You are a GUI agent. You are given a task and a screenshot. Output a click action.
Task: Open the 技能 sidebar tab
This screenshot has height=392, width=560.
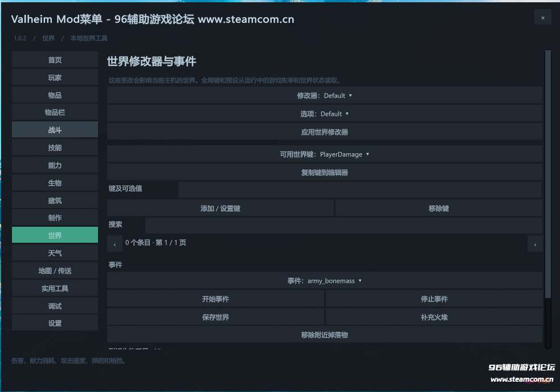(55, 147)
